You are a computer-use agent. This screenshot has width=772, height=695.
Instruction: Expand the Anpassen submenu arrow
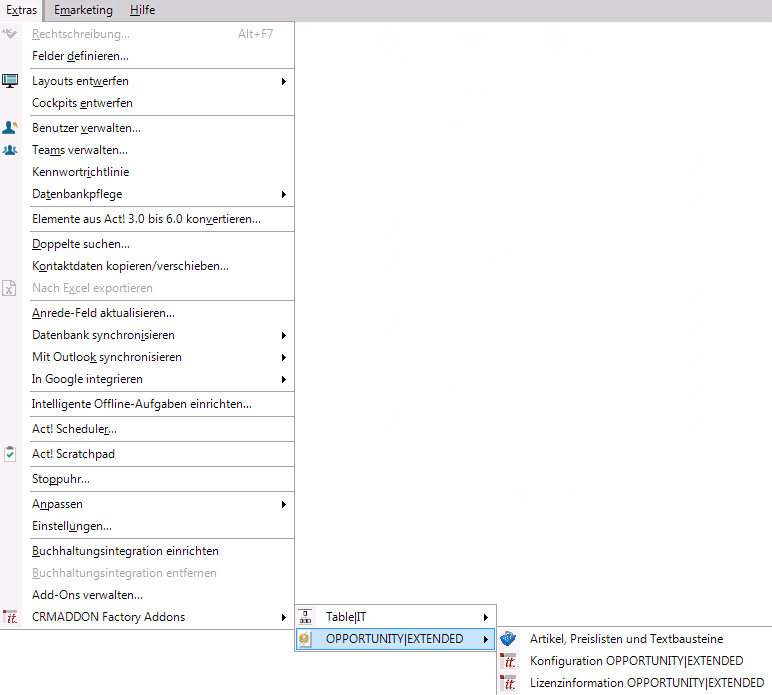pyautogui.click(x=284, y=504)
